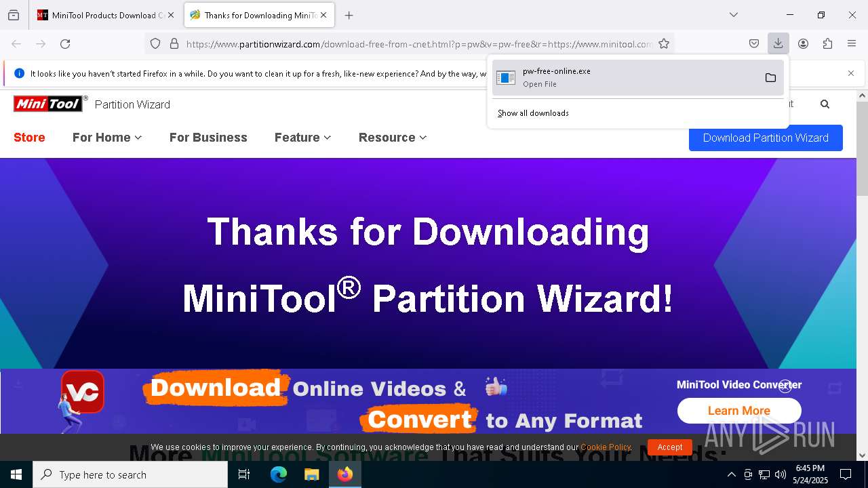Open the For Business page
Image resolution: width=868 pixels, height=488 pixels.
tap(208, 138)
